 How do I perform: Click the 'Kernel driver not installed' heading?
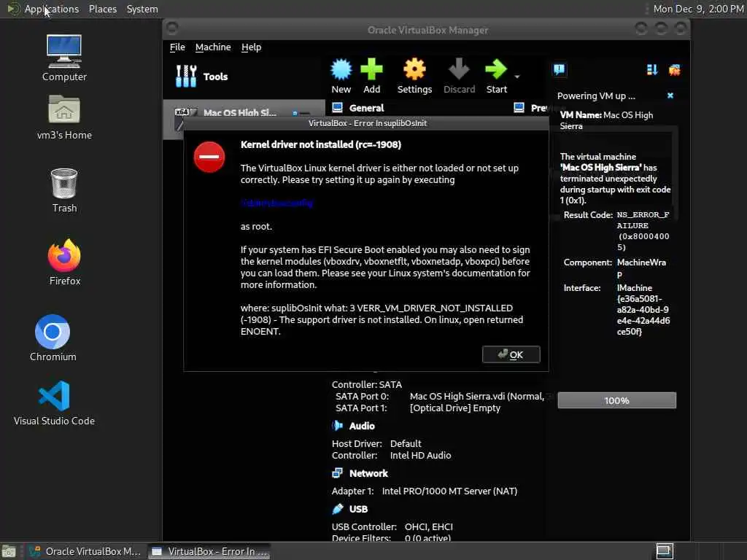[321, 144]
